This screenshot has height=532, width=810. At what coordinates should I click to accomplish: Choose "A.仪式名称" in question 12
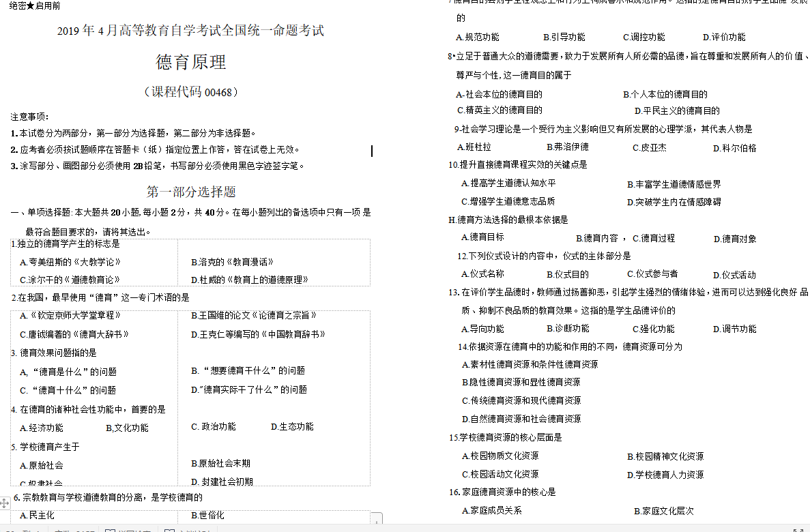pyautogui.click(x=482, y=274)
